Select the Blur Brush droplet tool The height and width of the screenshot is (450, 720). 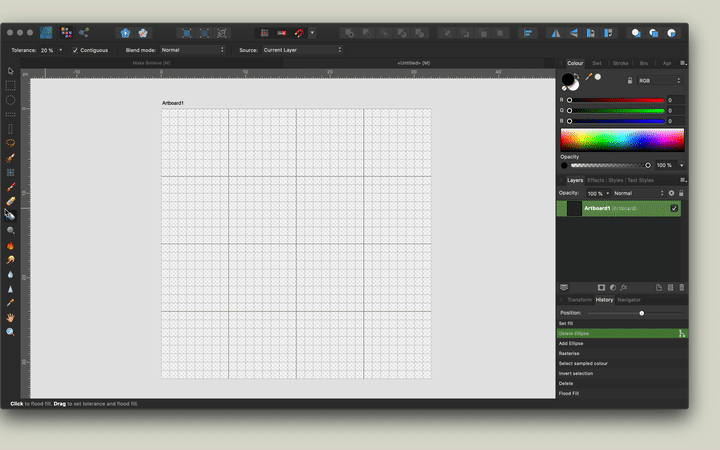click(10, 275)
